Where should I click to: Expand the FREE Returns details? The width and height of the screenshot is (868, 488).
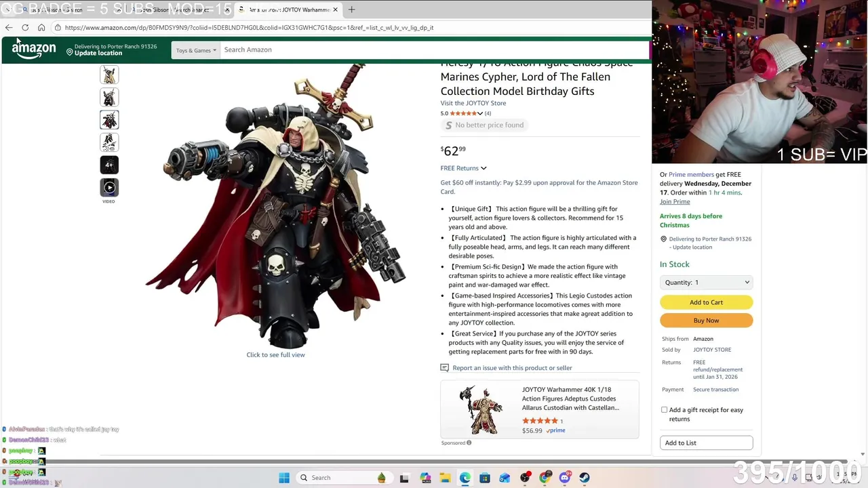tap(463, 168)
